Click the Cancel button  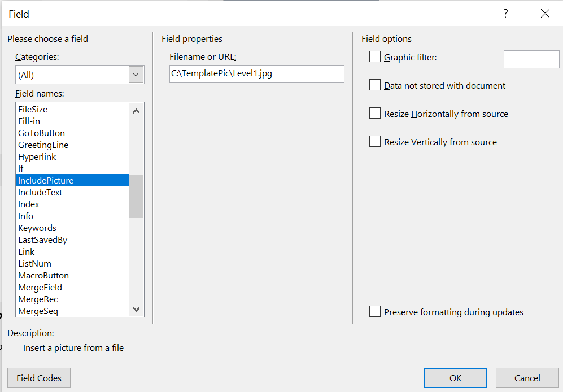point(527,378)
